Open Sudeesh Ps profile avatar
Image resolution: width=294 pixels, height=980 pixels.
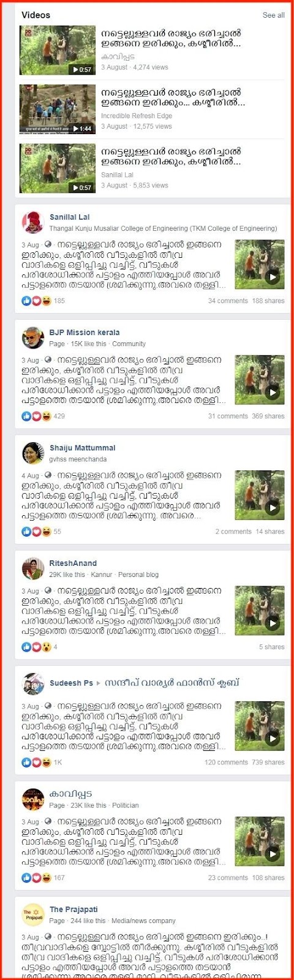point(33,683)
